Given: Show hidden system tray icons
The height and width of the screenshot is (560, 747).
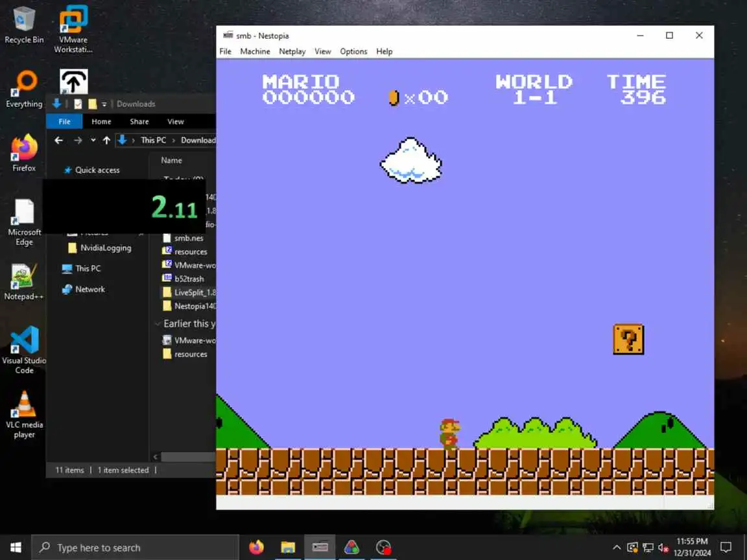Looking at the screenshot, I should (x=616, y=548).
